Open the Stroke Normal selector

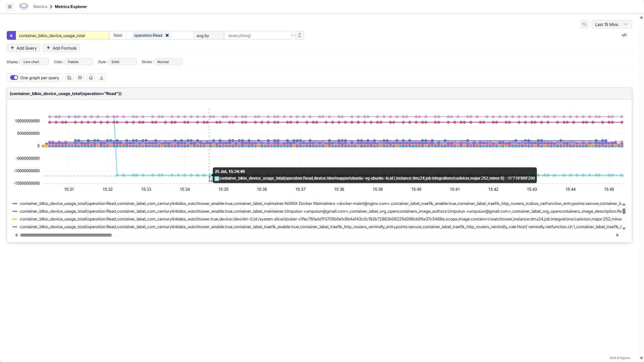click(x=168, y=62)
